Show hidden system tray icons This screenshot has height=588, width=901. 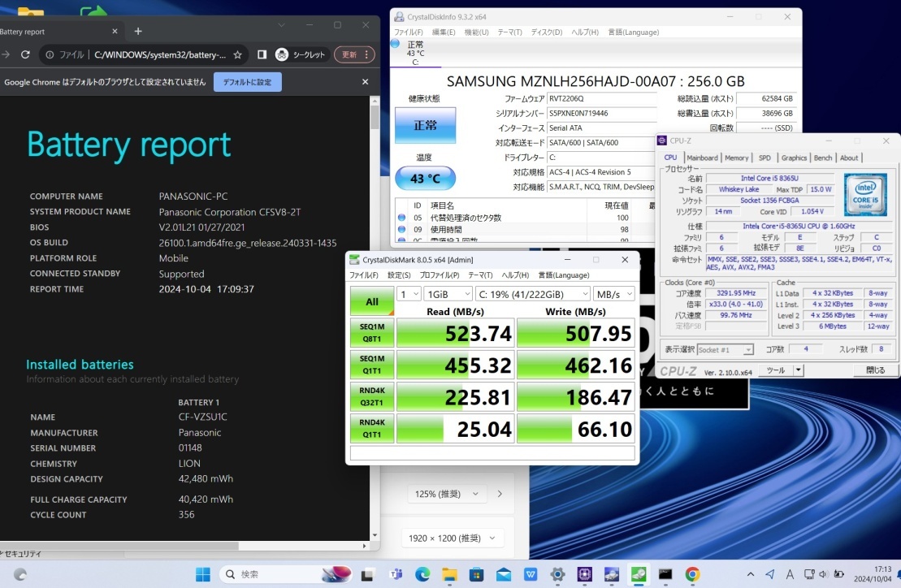click(751, 574)
